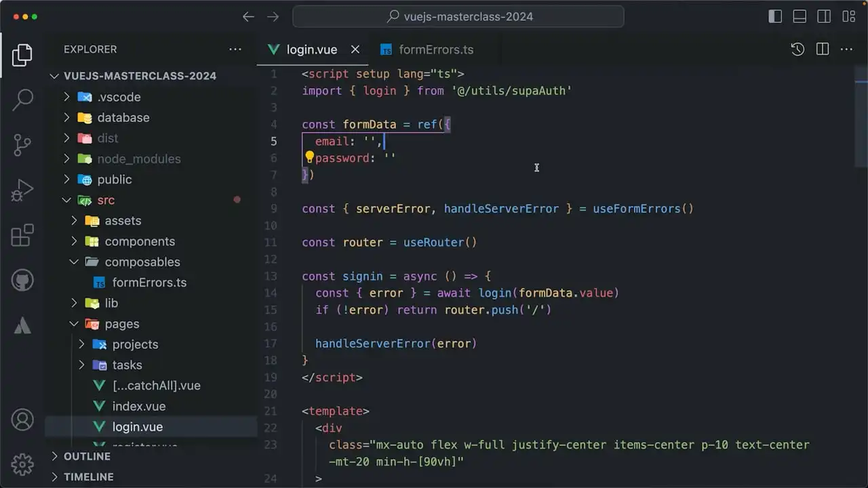Screen dimensions: 868x488
Task: Open the Explorer view in activity bar
Action: [x=22, y=55]
